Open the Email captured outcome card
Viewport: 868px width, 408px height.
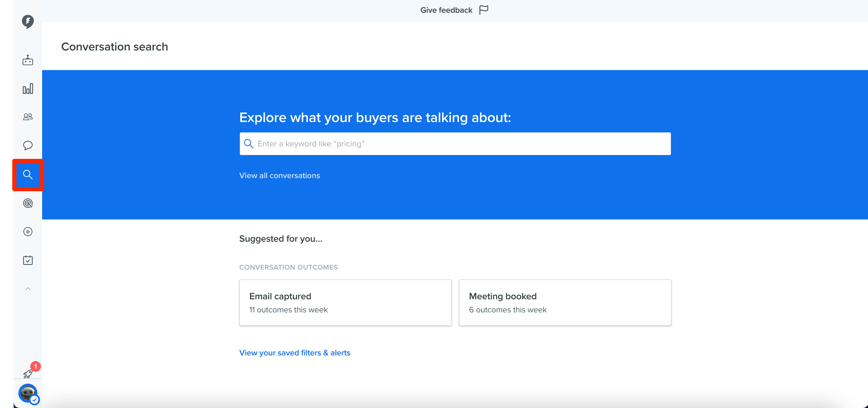point(345,303)
